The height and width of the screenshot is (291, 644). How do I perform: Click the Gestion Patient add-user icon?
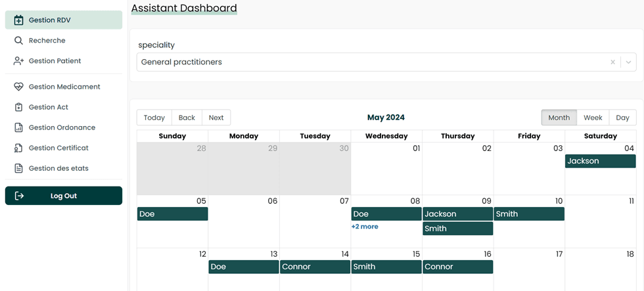18,61
